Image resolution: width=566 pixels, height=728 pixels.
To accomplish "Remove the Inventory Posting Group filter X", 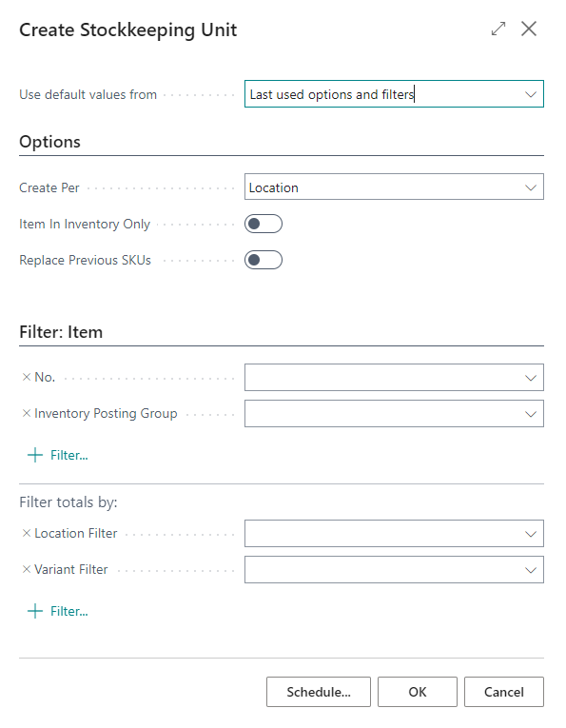I will coord(27,413).
